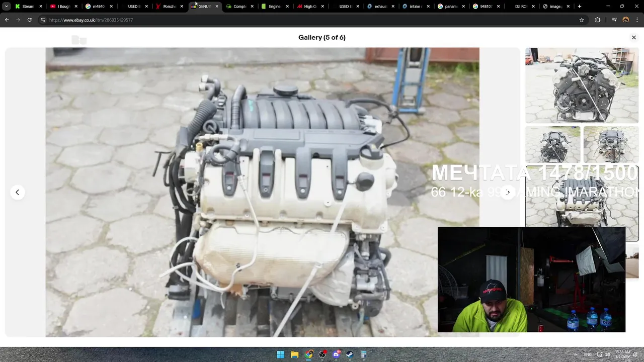Open the network status tray icon
Image resolution: width=644 pixels, height=362 pixels.
tap(600, 354)
